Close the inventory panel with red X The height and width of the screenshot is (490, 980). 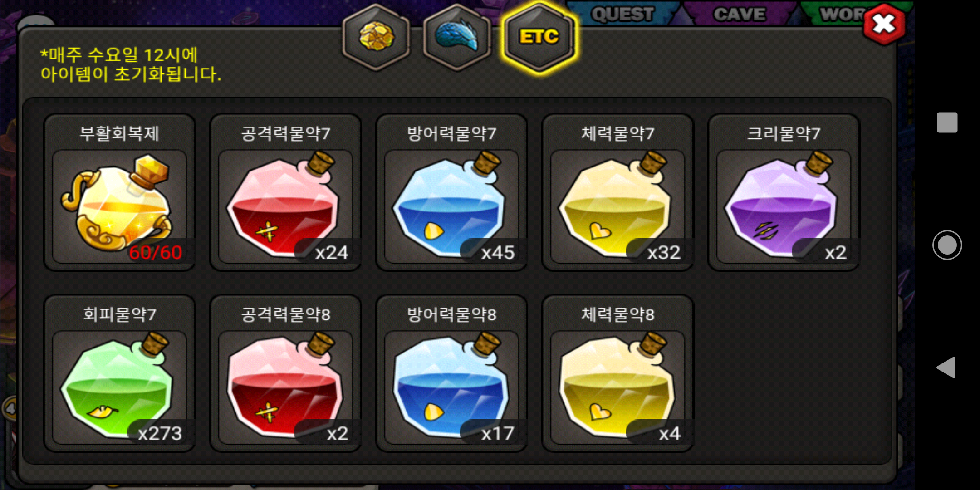884,24
